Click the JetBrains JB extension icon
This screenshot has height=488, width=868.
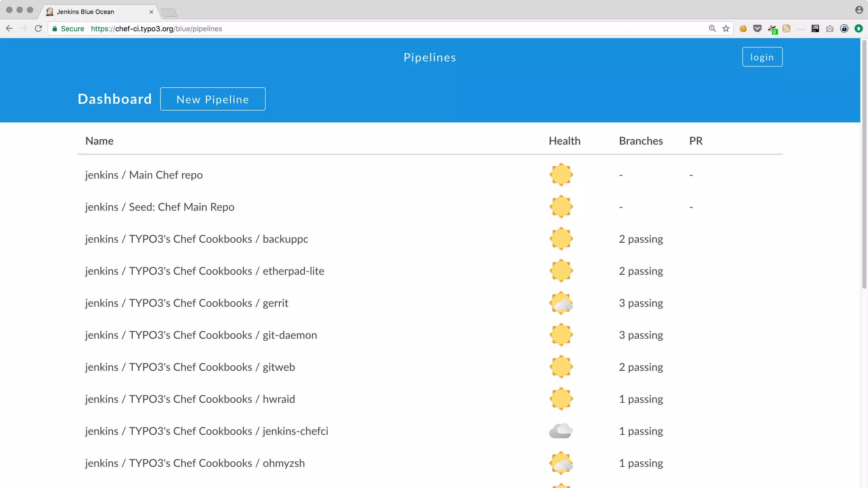[x=815, y=28]
